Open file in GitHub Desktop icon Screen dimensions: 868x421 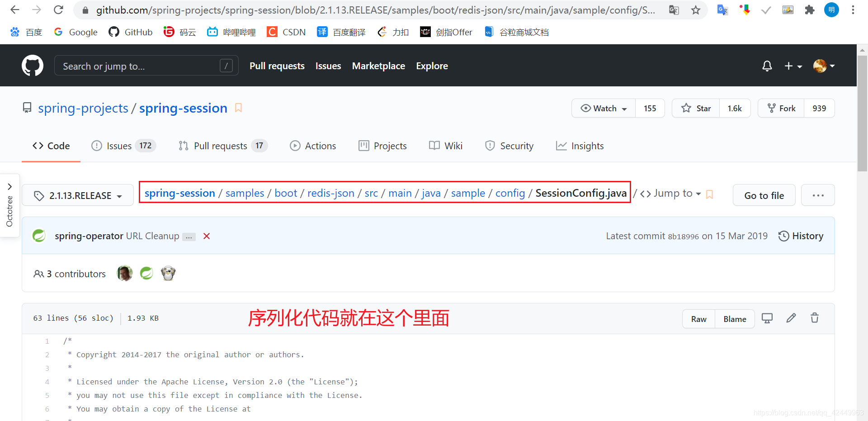767,318
